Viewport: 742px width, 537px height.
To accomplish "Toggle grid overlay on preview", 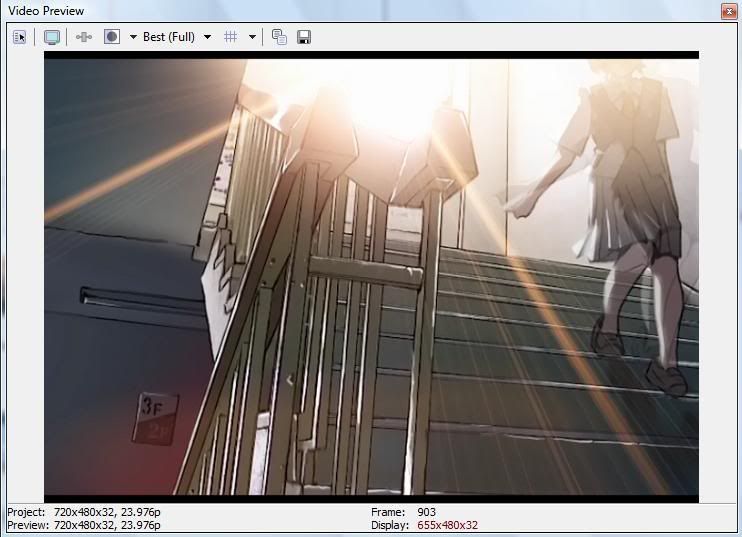I will point(230,37).
